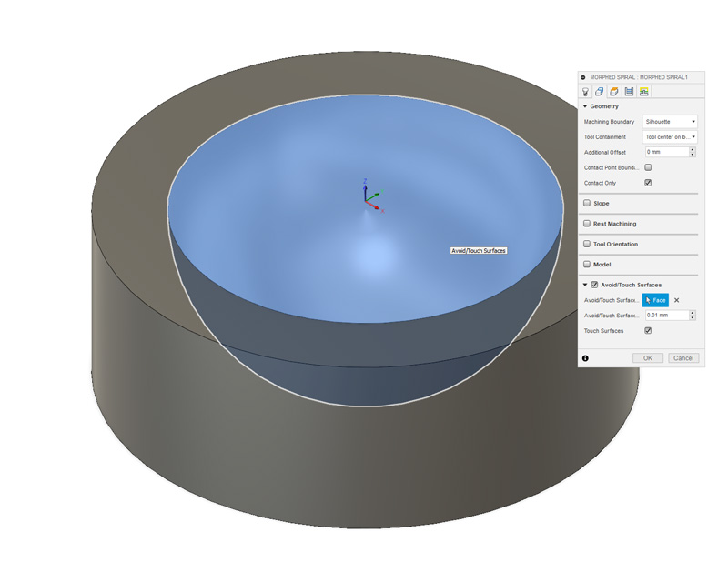Open the Machining Boundary dropdown
The width and height of the screenshot is (728, 582).
(670, 122)
